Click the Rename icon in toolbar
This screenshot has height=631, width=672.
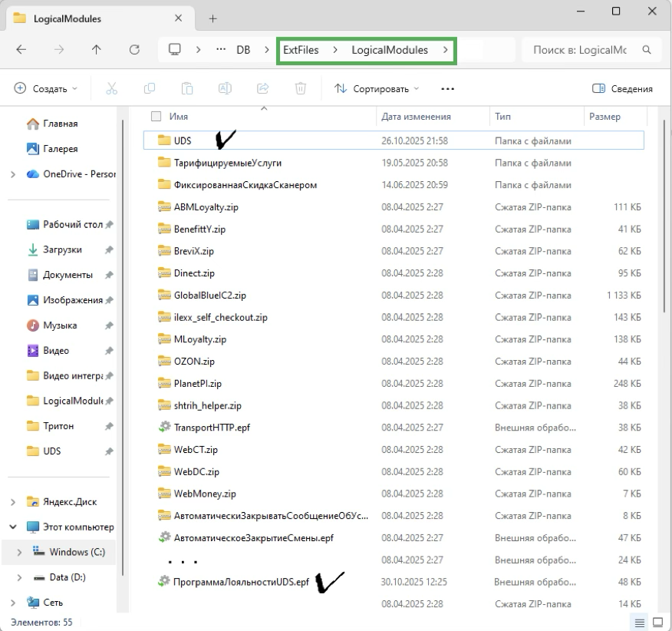pos(226,89)
